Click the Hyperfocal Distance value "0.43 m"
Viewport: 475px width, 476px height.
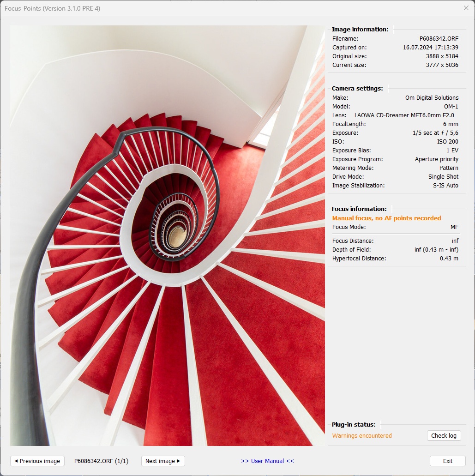(x=450, y=259)
